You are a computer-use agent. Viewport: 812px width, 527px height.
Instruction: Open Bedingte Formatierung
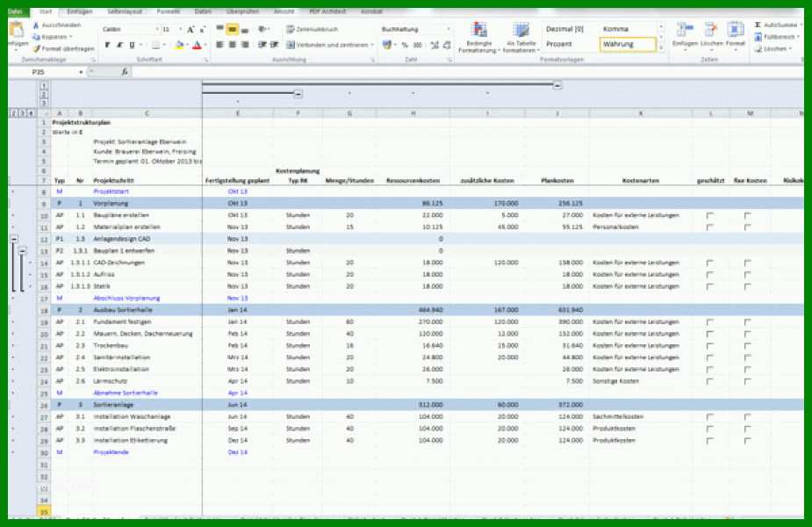(479, 37)
